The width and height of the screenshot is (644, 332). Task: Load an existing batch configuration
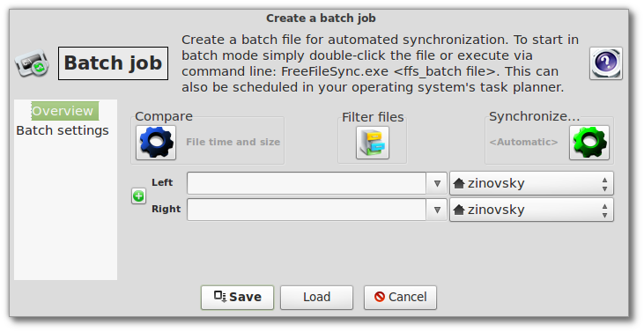click(316, 297)
